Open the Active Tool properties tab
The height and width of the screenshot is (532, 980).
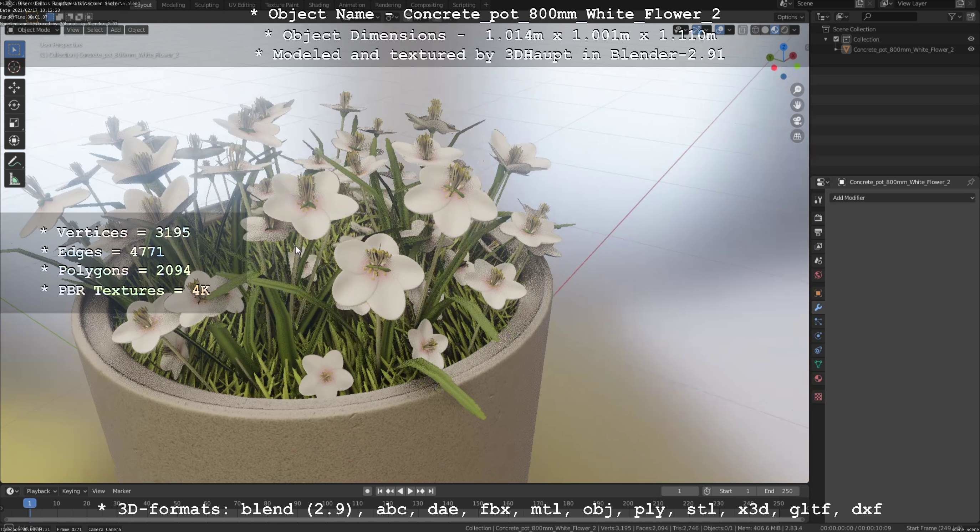tap(818, 200)
